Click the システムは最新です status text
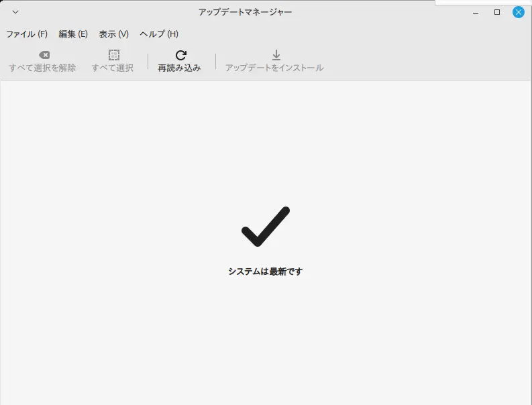Image resolution: width=532 pixels, height=405 pixels. pyautogui.click(x=265, y=272)
